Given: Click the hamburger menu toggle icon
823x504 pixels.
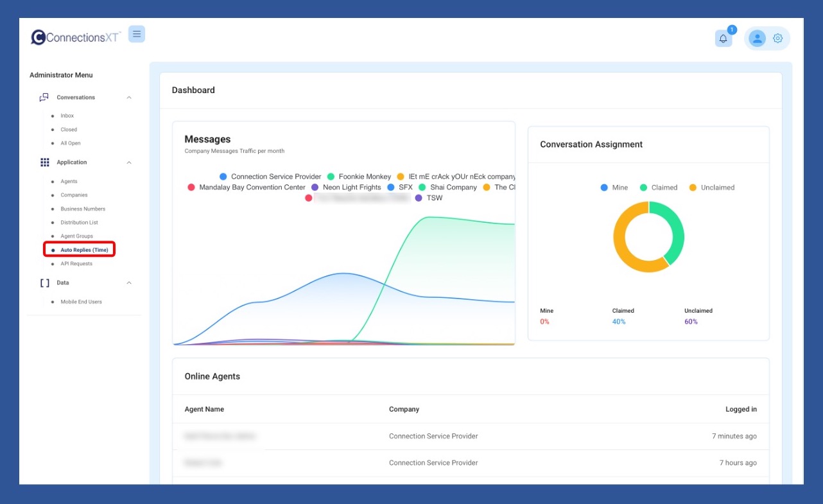Looking at the screenshot, I should point(137,34).
